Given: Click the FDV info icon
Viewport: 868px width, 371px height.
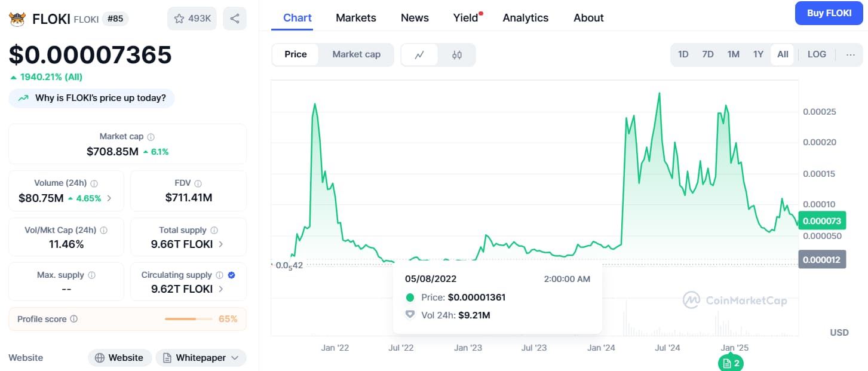Looking at the screenshot, I should (x=198, y=183).
